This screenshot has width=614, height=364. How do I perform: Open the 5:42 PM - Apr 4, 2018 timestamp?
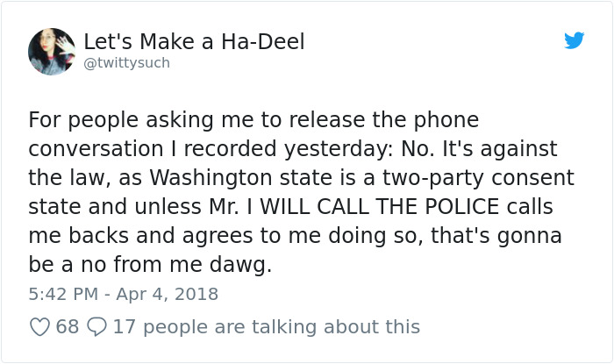123,294
